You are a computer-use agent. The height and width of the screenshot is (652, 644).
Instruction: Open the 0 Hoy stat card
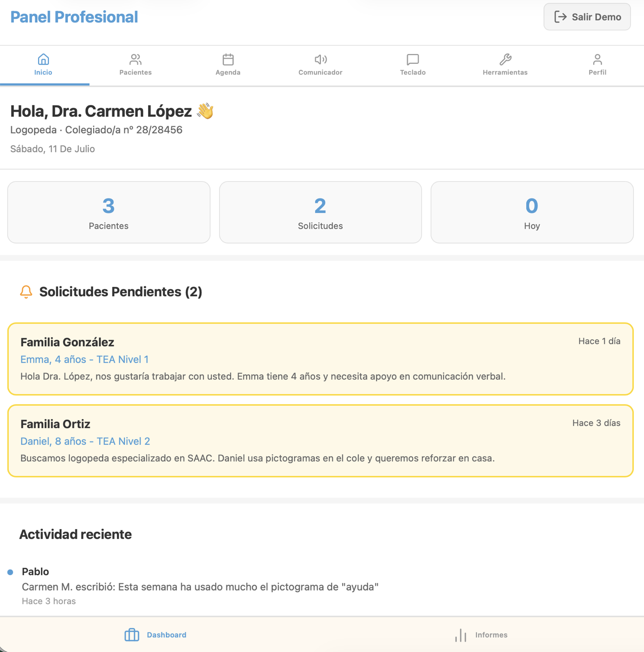tap(532, 212)
